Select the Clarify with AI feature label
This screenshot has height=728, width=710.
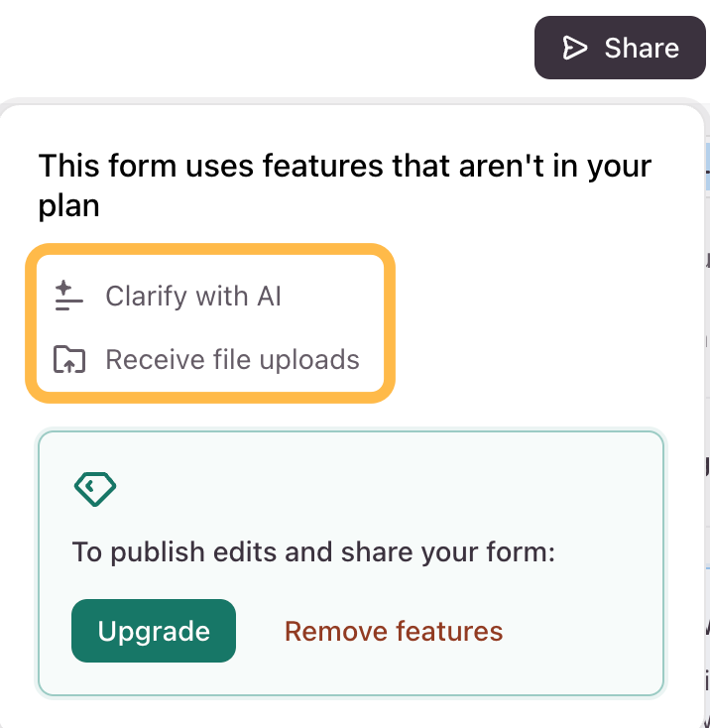pos(193,296)
